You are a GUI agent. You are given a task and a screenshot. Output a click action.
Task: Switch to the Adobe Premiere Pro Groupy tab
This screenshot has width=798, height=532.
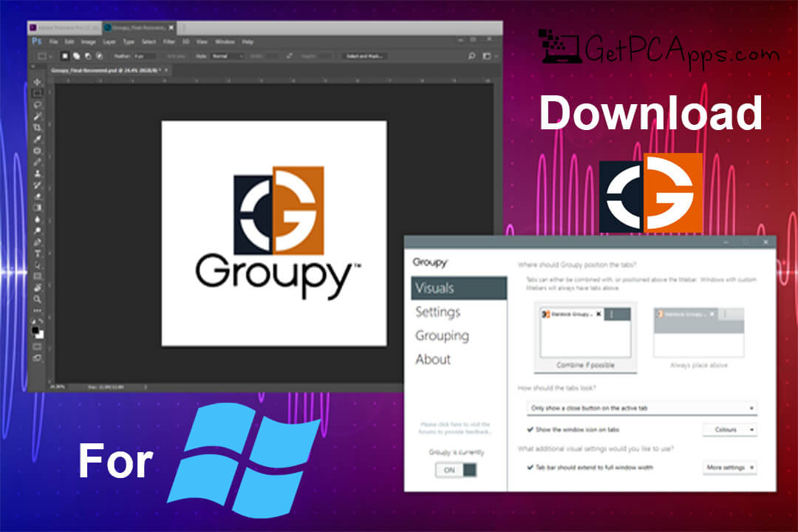[64, 27]
